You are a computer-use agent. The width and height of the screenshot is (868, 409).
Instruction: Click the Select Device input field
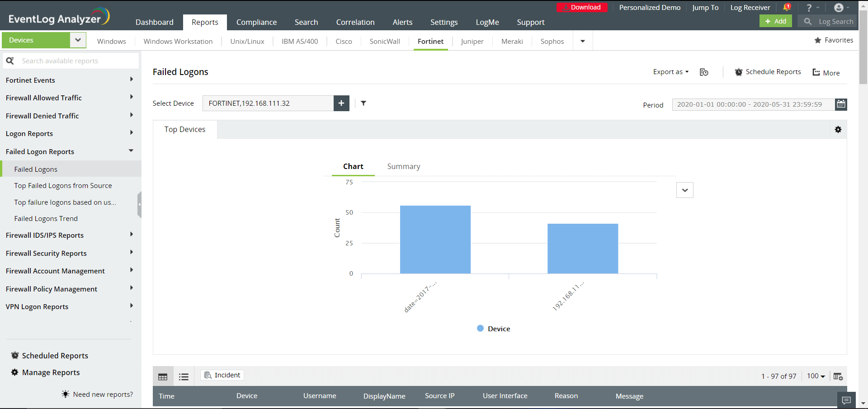(x=268, y=103)
